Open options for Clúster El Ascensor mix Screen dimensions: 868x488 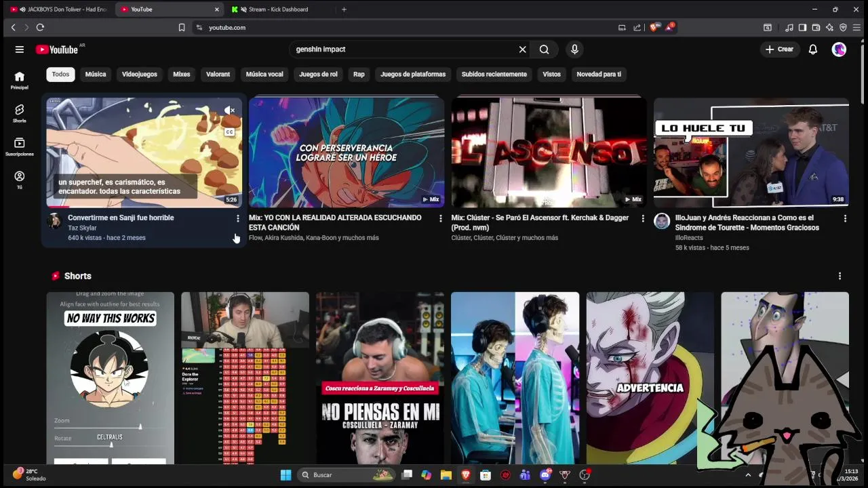(643, 218)
